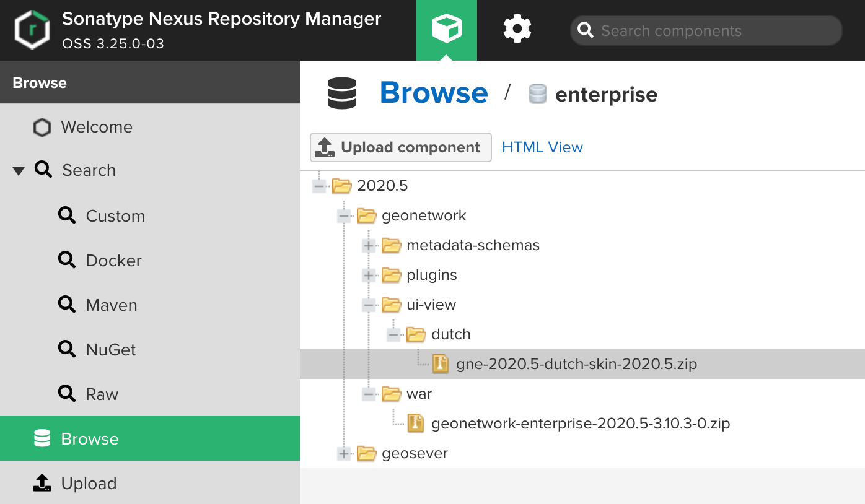Screen dimensions: 865x504
Task: Click the war folder icon
Action: [x=392, y=394]
